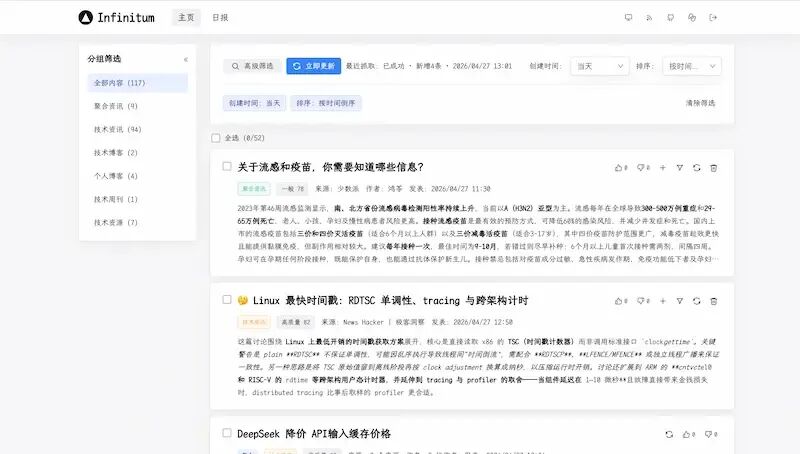800x454 pixels.
Task: Open the DeepSeek 降价 API输入缓存价格 title
Action: tap(314, 434)
